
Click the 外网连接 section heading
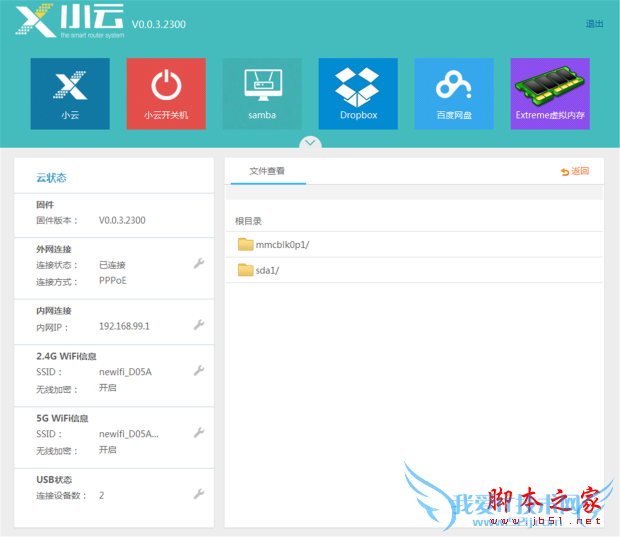[54, 250]
